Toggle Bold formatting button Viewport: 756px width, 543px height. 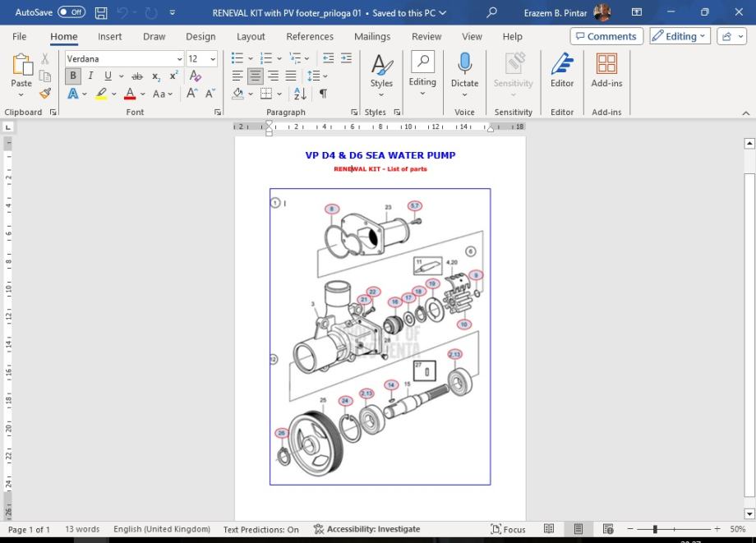point(73,76)
